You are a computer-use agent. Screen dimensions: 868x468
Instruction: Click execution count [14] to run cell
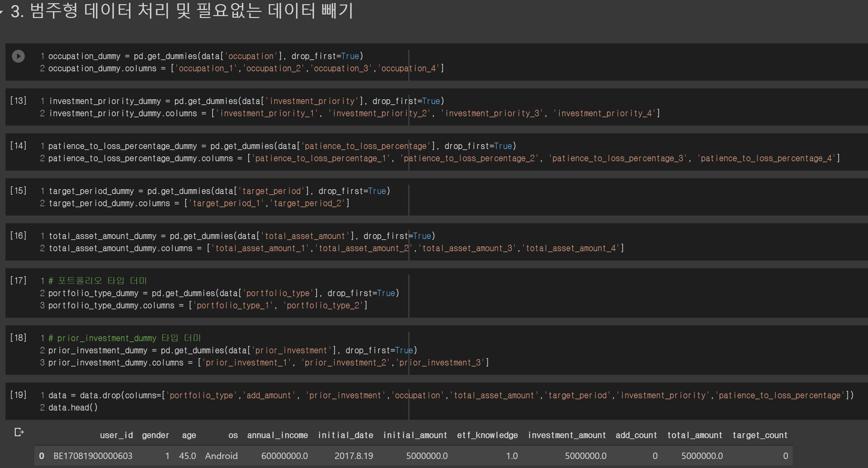click(18, 146)
